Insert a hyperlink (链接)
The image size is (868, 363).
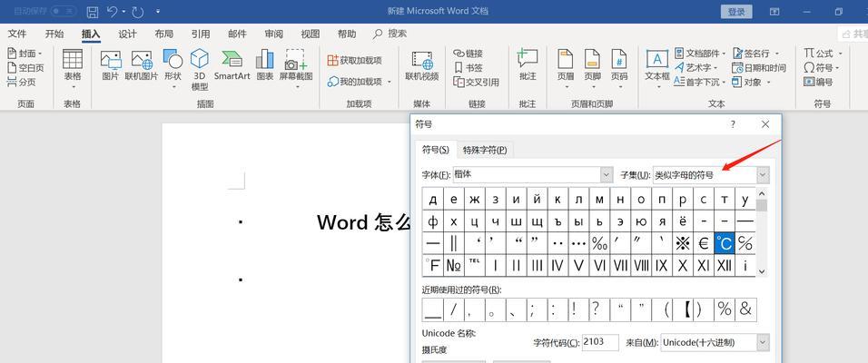click(x=469, y=54)
